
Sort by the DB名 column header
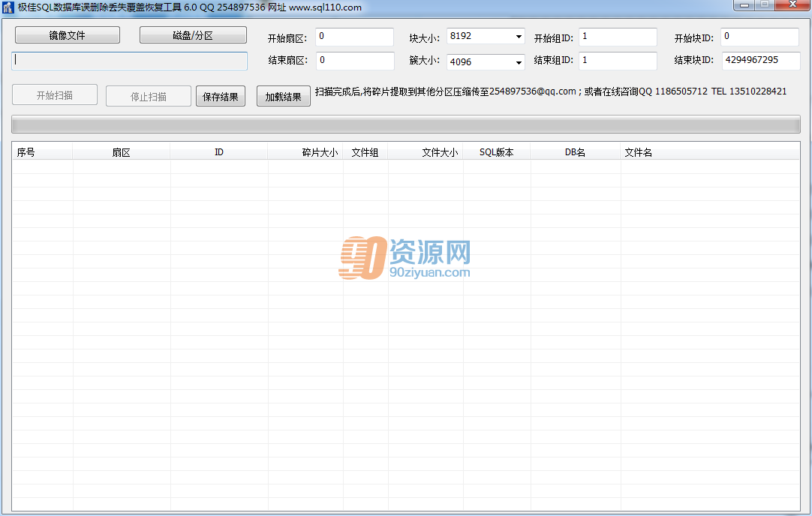pyautogui.click(x=576, y=152)
